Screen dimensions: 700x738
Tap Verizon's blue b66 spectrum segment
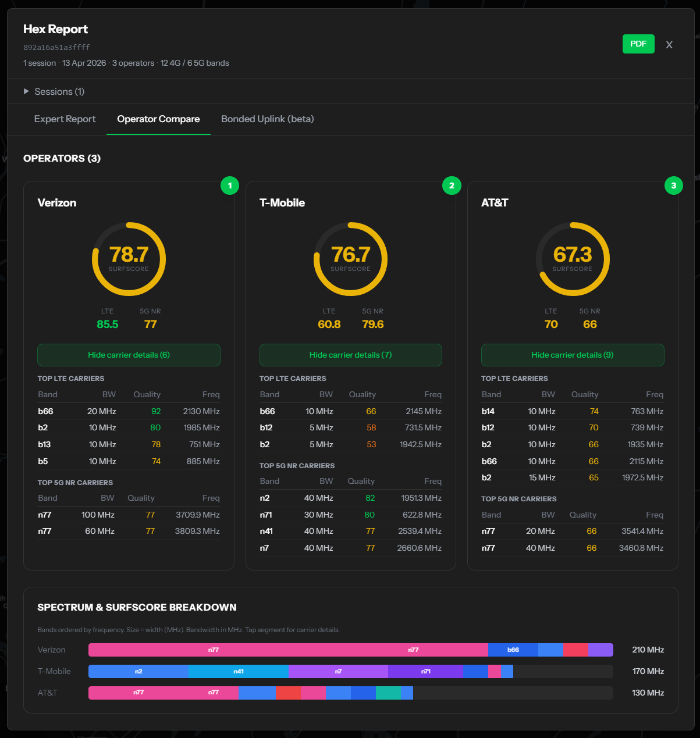tap(513, 650)
